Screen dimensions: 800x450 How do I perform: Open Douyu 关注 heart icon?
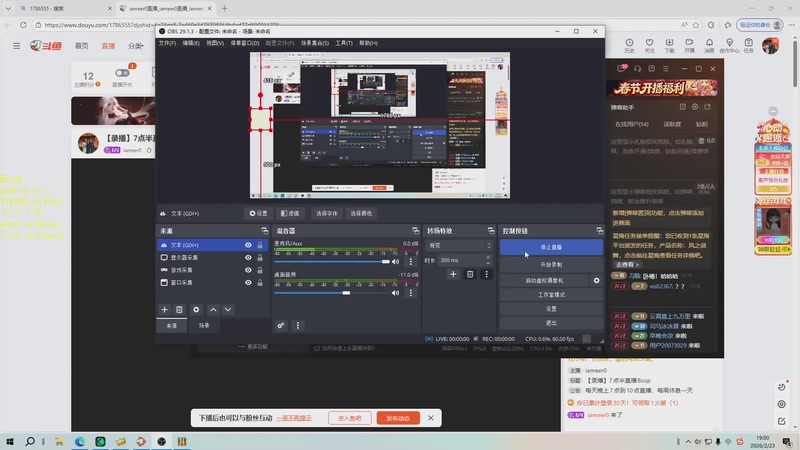[x=649, y=45]
